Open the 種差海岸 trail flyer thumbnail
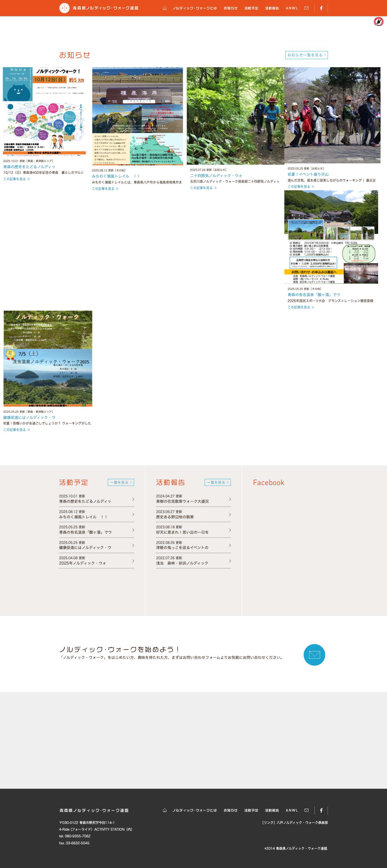The image size is (387, 868). [x=138, y=116]
